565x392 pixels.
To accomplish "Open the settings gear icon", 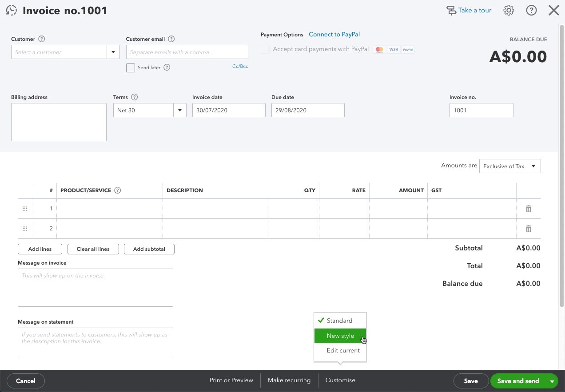I will [x=509, y=10].
